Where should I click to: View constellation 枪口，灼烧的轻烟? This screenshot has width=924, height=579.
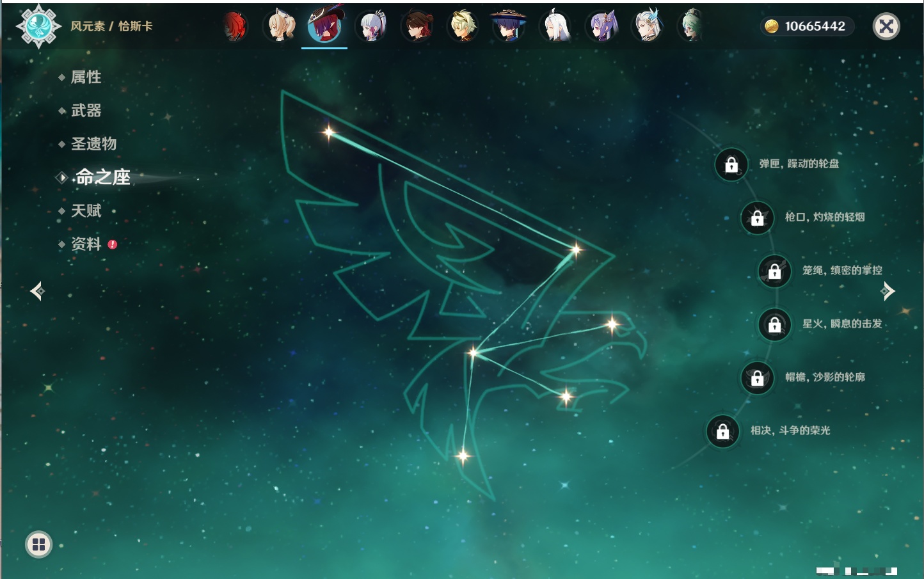tap(825, 217)
